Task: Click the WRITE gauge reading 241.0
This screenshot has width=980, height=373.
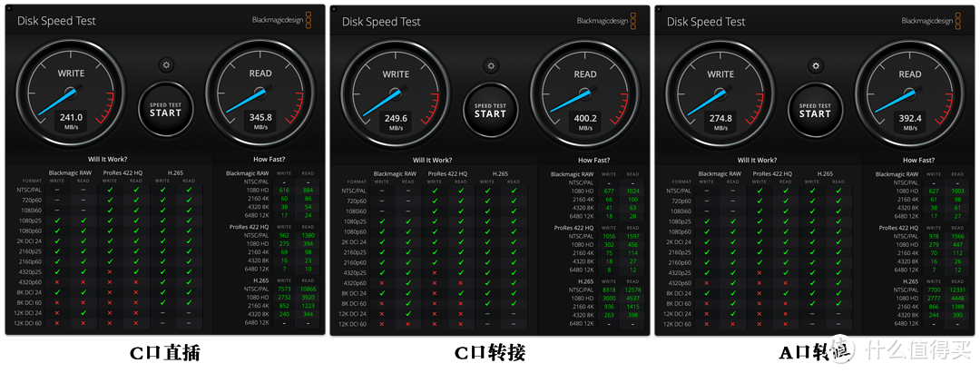Action: pyautogui.click(x=71, y=93)
